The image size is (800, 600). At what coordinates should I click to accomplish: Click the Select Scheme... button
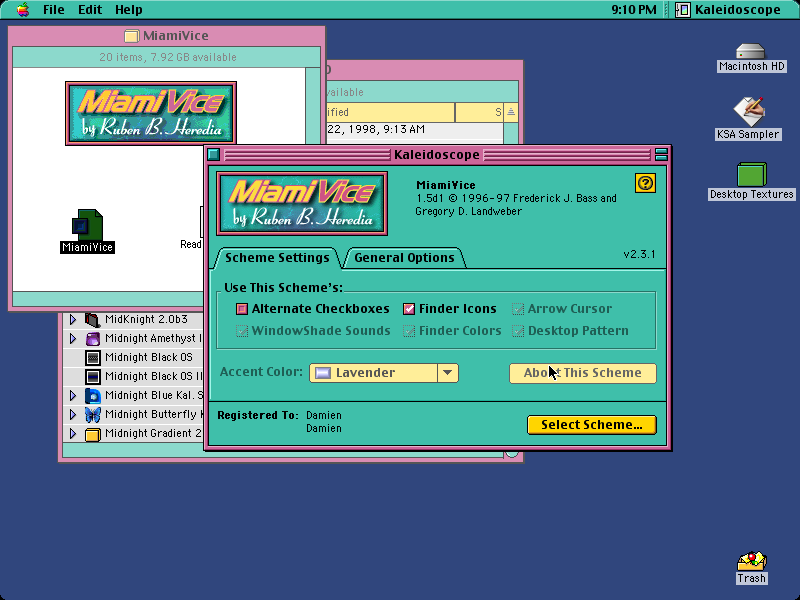592,424
